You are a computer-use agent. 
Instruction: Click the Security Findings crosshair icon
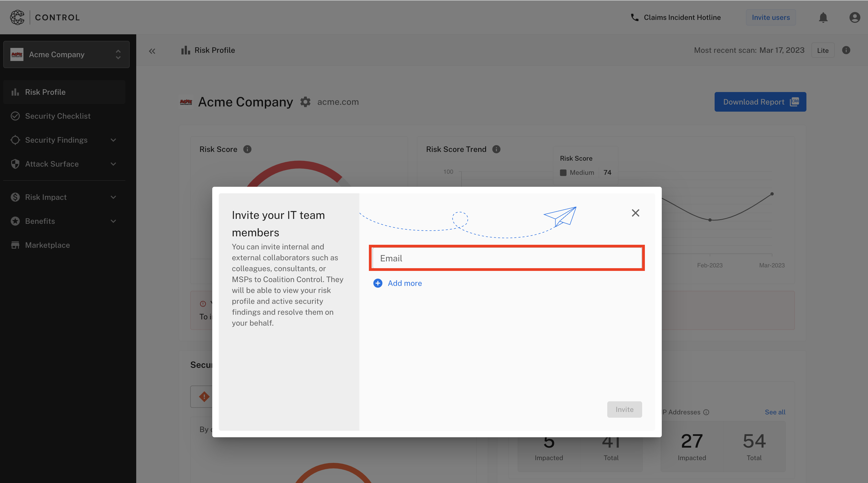(x=15, y=140)
